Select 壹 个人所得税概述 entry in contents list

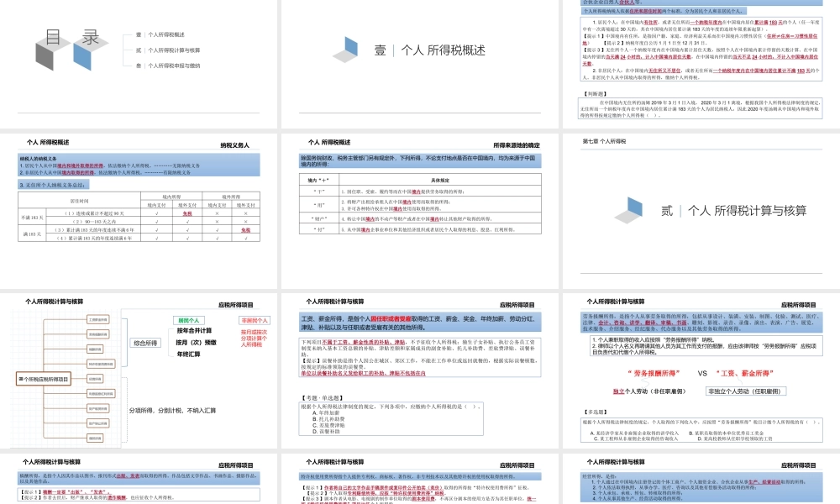pyautogui.click(x=166, y=34)
